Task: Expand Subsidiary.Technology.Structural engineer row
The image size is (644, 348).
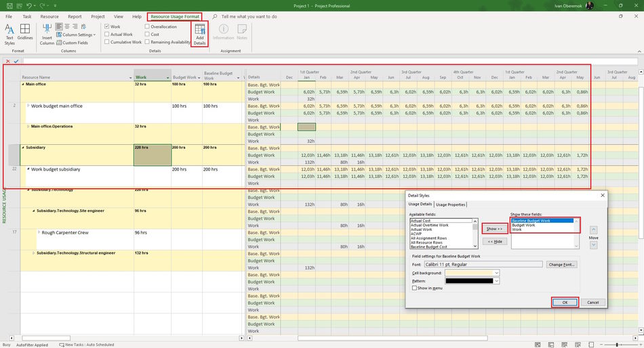Action: click(x=34, y=253)
